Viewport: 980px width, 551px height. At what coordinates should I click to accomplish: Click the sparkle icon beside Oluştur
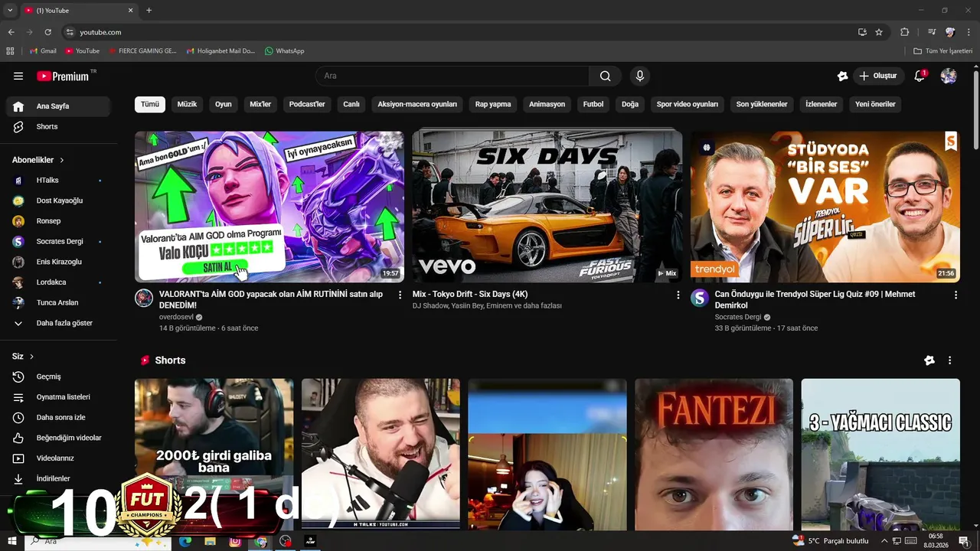pos(842,76)
